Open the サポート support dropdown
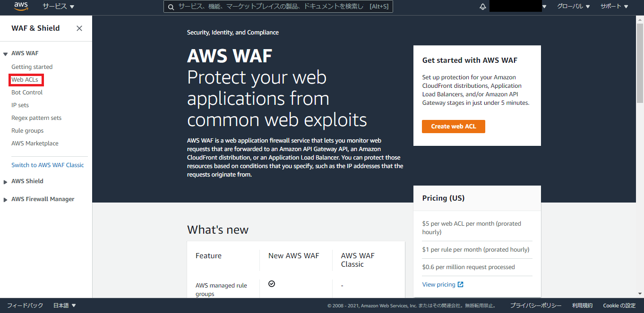 point(614,7)
